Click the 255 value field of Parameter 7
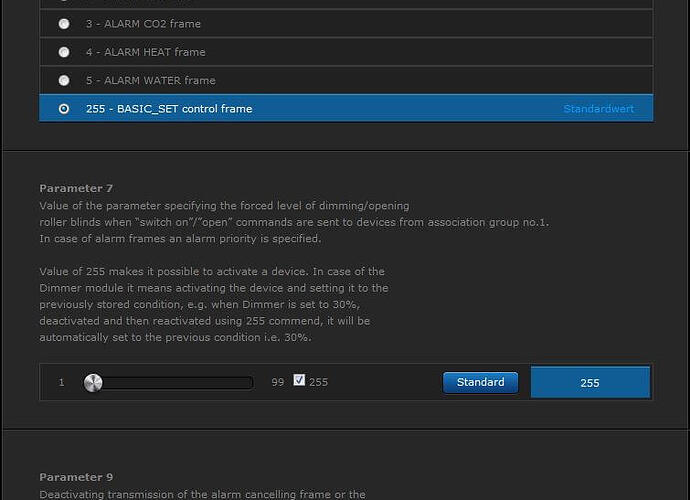690x500 pixels. (x=590, y=382)
